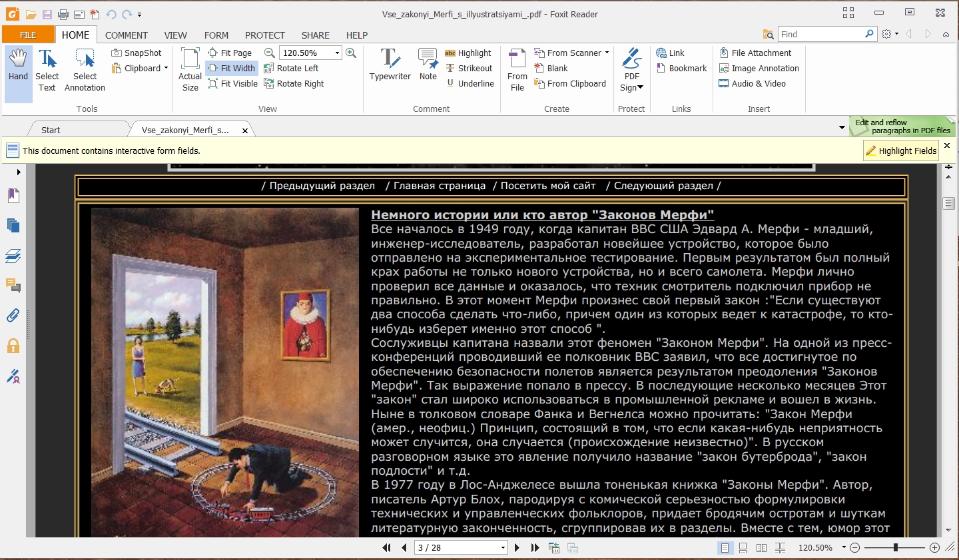Open the PROTECT ribbon tab
959x560 pixels.
click(265, 35)
